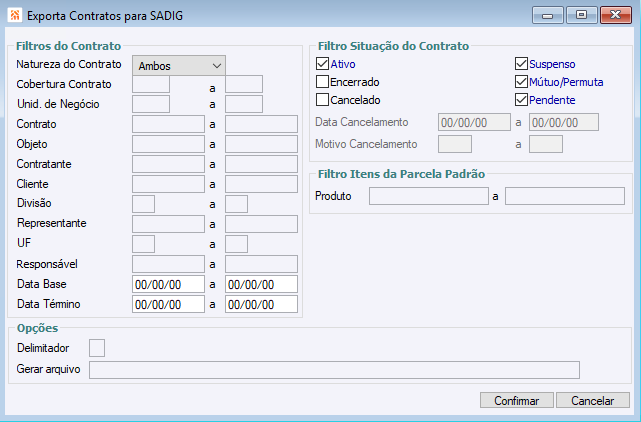Click the ending Produto field
Image resolution: width=641 pixels, height=422 pixels.
(565, 196)
